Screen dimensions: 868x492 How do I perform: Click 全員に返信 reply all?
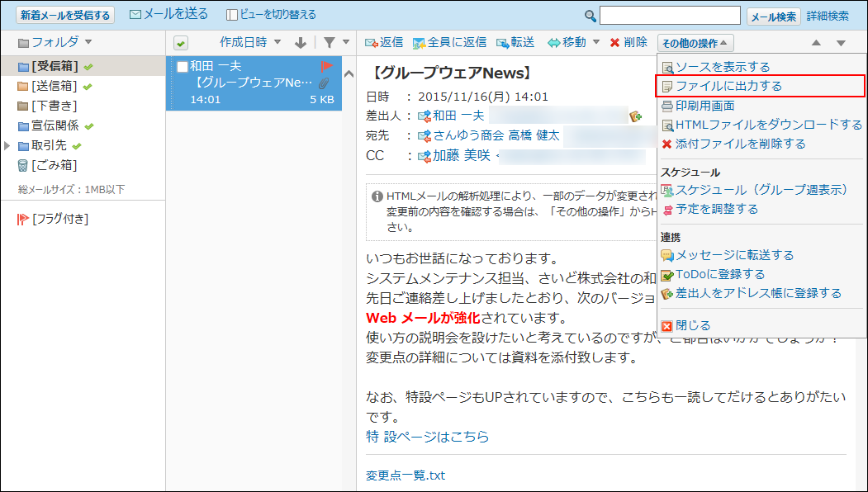coord(449,43)
